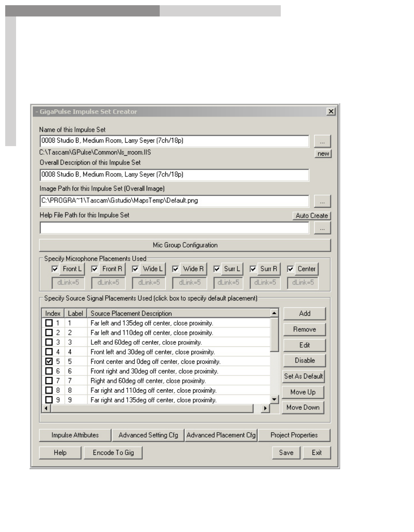Click the Wide R placement button
The height and width of the screenshot is (532, 414).
194,269
